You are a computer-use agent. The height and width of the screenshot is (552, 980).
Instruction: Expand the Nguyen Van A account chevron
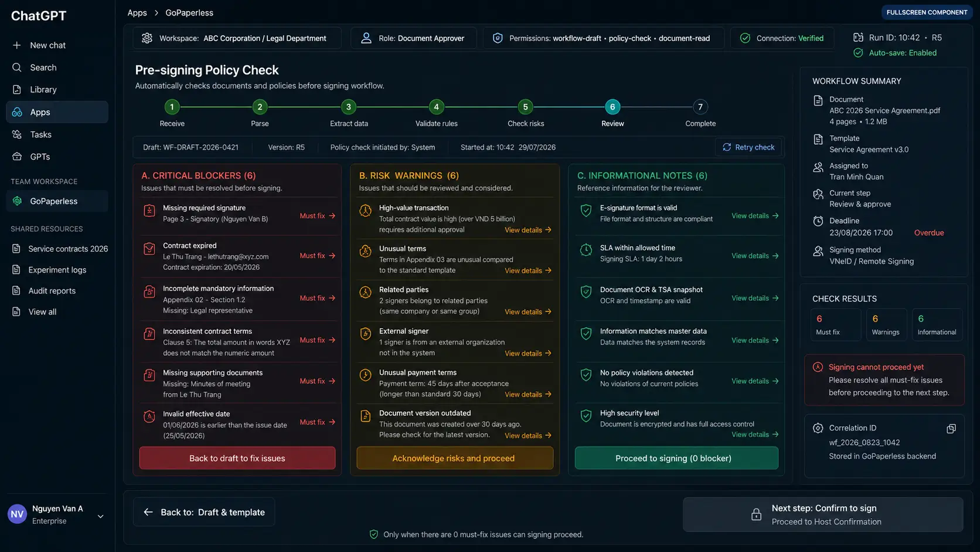pyautogui.click(x=100, y=516)
